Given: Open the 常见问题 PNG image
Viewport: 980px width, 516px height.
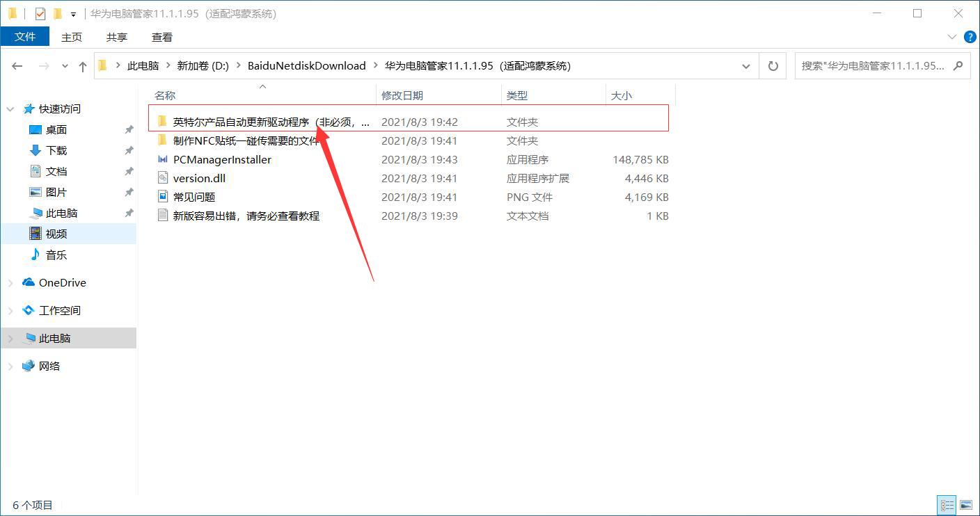Looking at the screenshot, I should tap(196, 197).
